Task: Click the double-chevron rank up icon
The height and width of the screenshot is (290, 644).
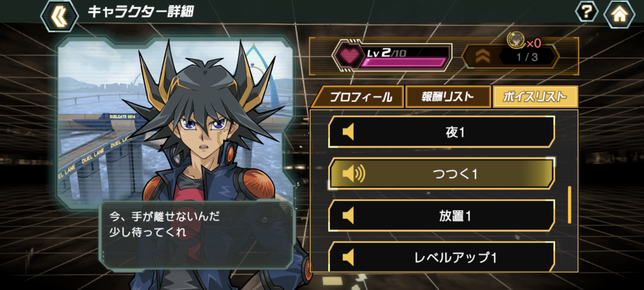Action: click(482, 56)
